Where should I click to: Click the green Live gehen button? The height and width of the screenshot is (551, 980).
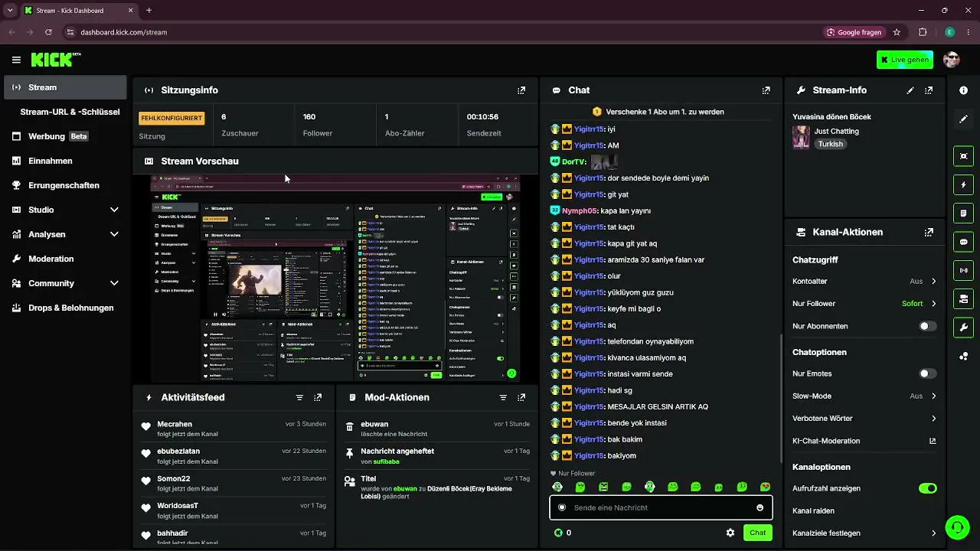tap(905, 60)
